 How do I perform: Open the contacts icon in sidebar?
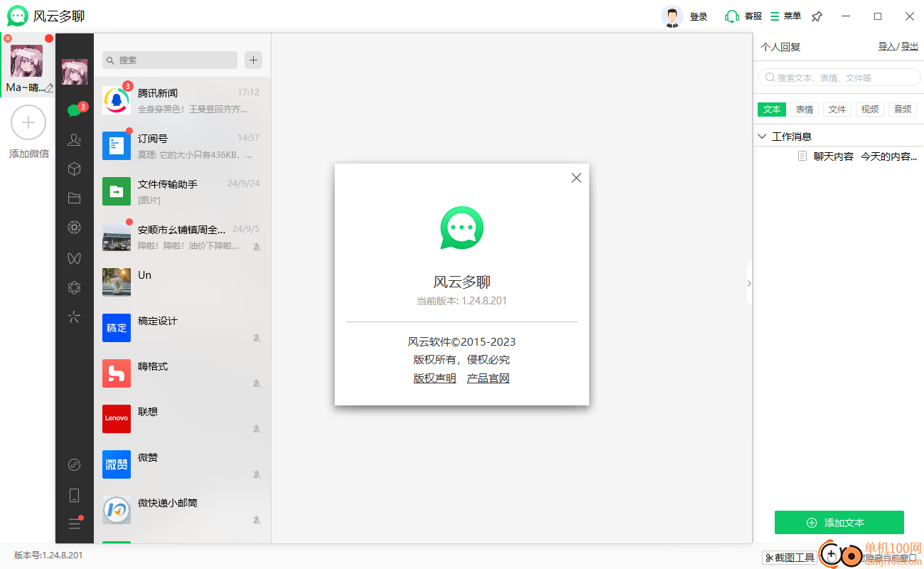coord(74,140)
